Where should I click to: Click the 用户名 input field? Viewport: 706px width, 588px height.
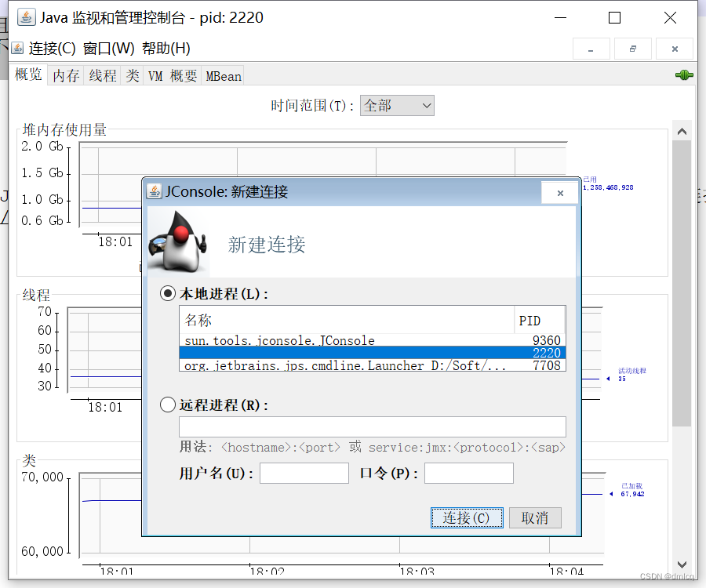[304, 474]
